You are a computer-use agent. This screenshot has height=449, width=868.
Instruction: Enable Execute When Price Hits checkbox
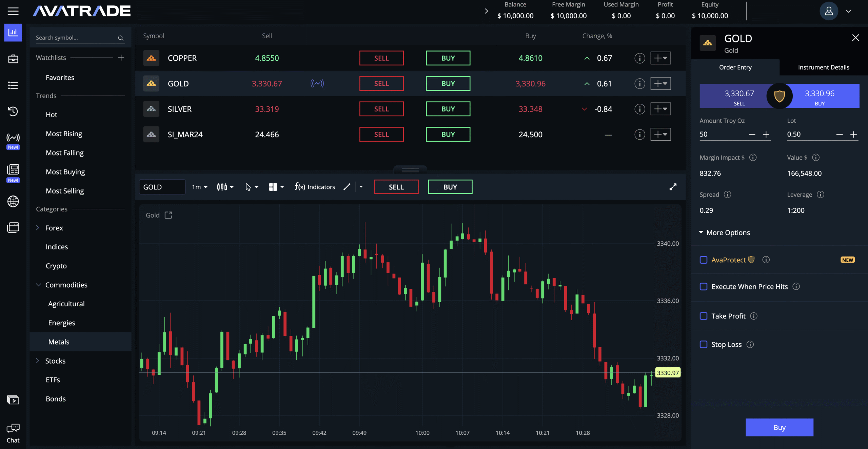704,287
